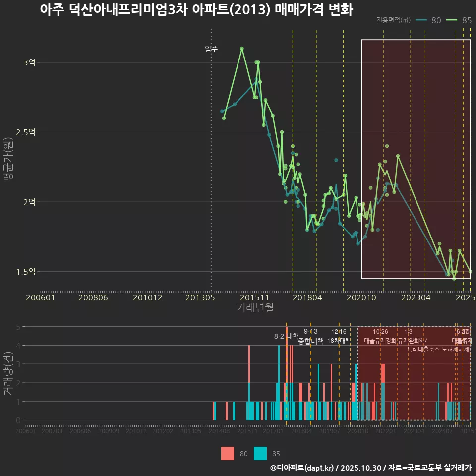Screen dimensions: 476x476
Task: Click the 9·13 종합대책 annotation
Action: coord(311,336)
